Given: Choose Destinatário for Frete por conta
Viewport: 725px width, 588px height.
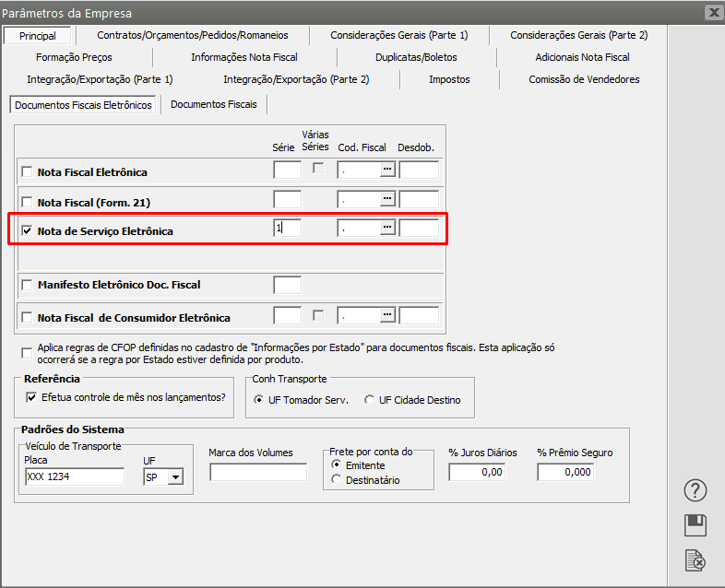Looking at the screenshot, I should [337, 479].
